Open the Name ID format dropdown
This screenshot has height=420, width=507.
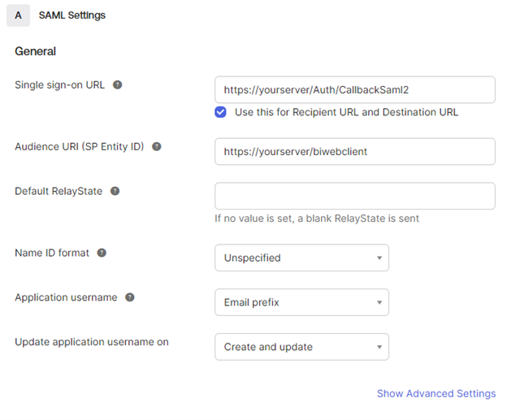(x=301, y=258)
